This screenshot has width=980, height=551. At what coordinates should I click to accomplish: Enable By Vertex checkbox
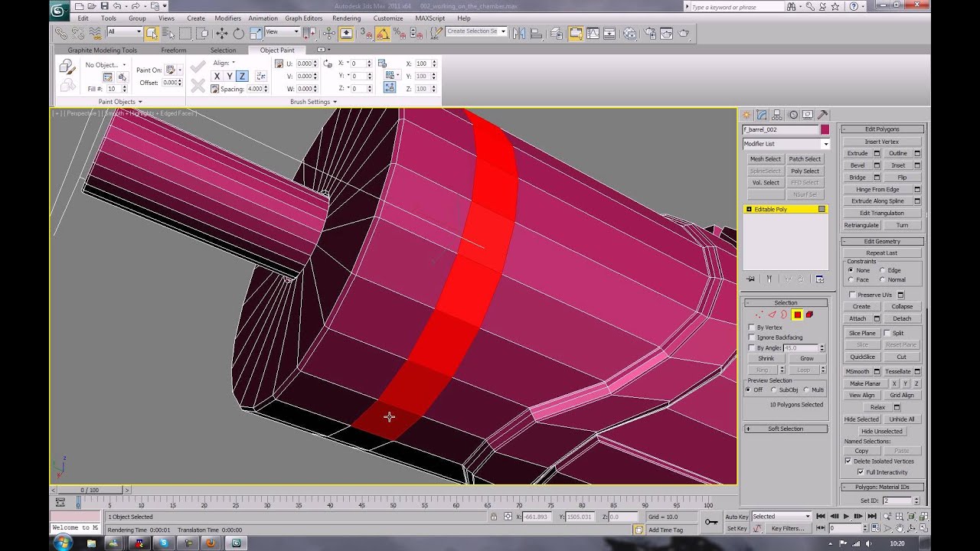click(x=752, y=328)
